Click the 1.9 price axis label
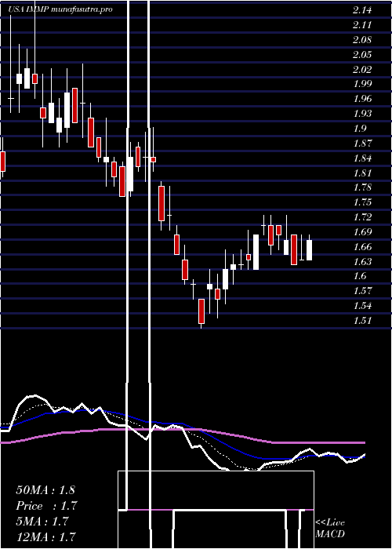The width and height of the screenshot is (392, 549). coord(359,129)
